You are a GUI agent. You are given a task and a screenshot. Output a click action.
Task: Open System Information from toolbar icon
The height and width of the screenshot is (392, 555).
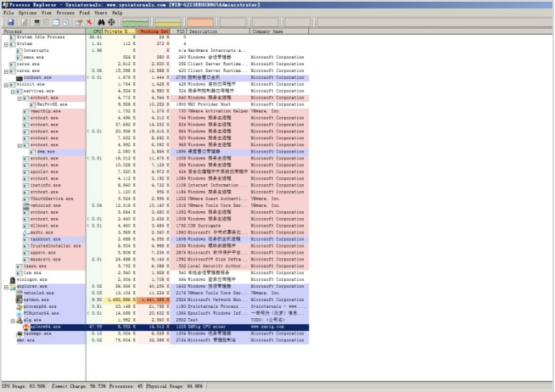tap(36, 22)
